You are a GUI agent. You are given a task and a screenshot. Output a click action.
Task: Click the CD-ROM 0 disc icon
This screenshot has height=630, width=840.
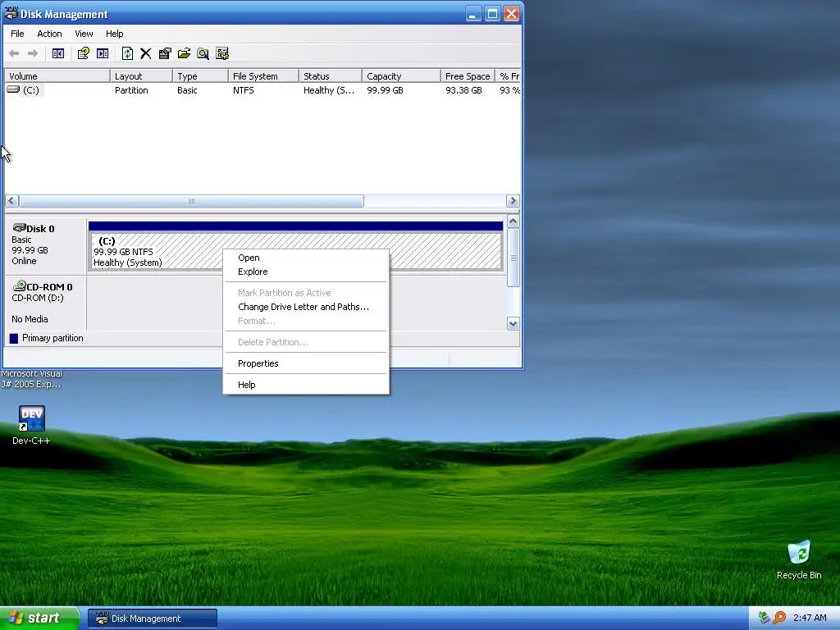click(x=20, y=285)
